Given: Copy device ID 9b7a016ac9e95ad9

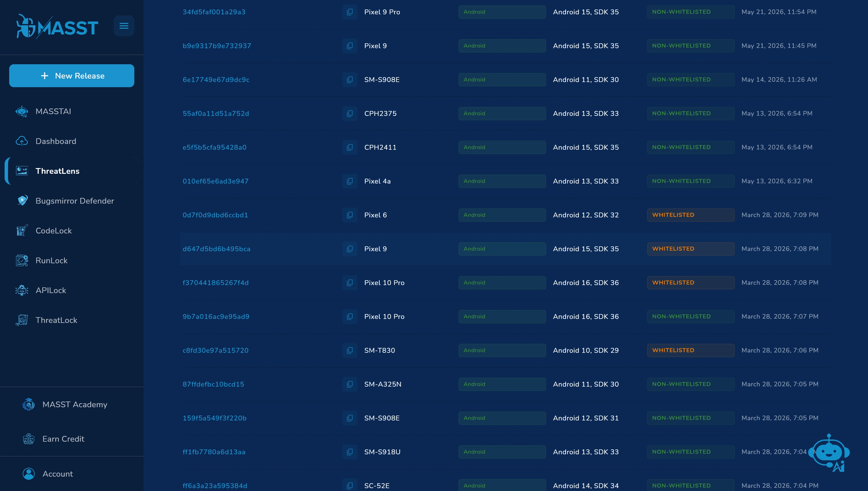Looking at the screenshot, I should tap(350, 317).
